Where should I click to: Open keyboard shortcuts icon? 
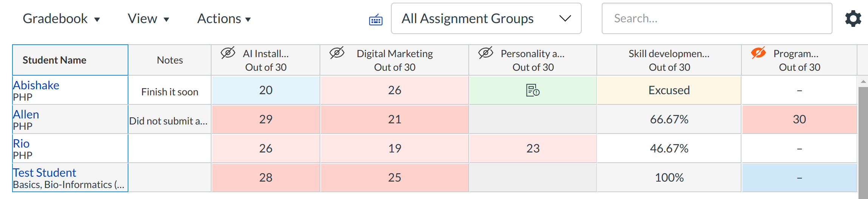pos(375,20)
